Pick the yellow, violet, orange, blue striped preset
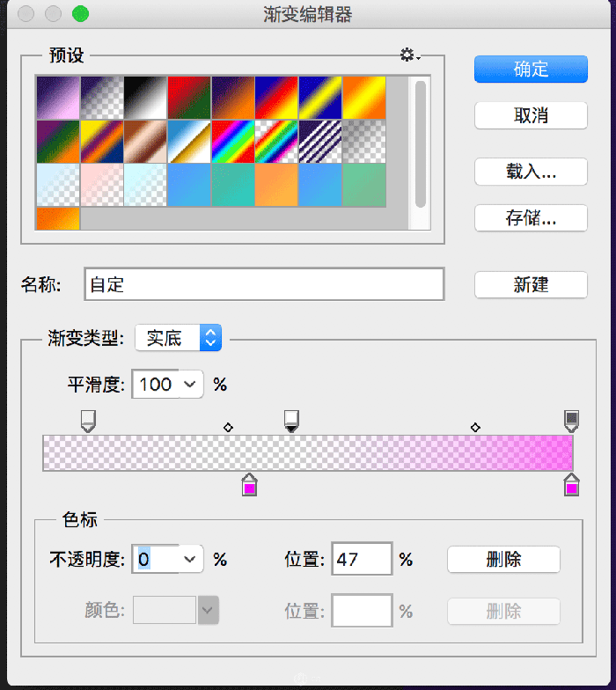 [x=102, y=142]
